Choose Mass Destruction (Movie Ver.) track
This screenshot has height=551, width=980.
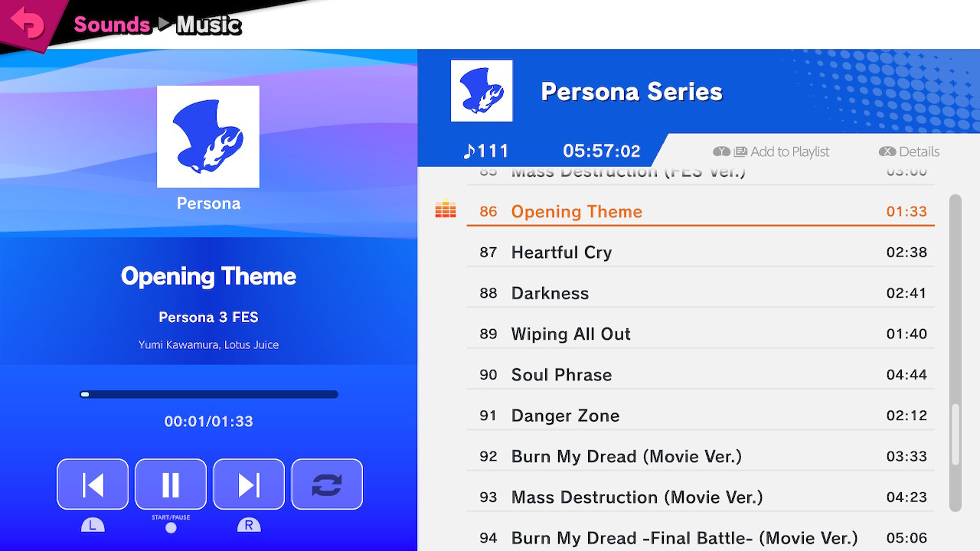pos(701,497)
